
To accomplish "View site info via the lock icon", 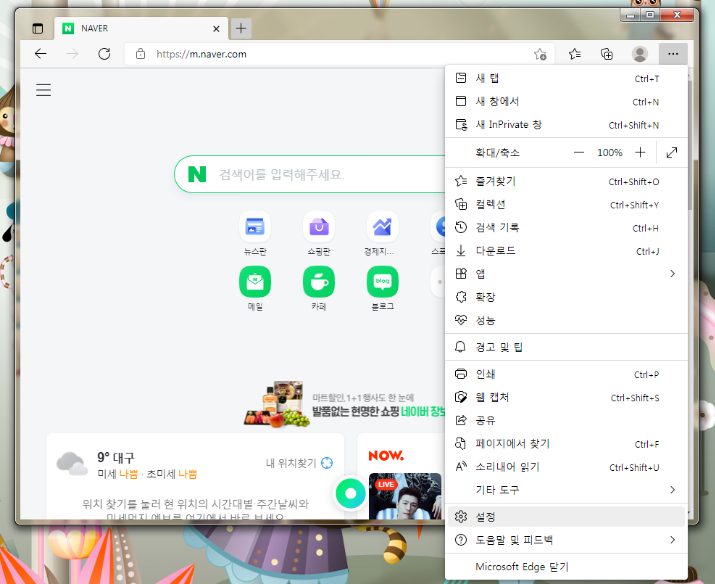I will point(140,54).
